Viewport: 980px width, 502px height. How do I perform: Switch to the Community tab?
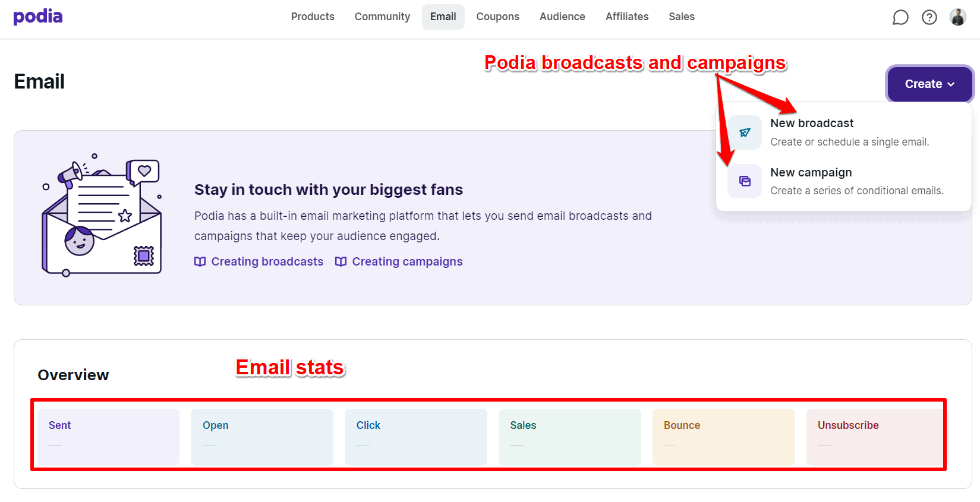tap(382, 17)
